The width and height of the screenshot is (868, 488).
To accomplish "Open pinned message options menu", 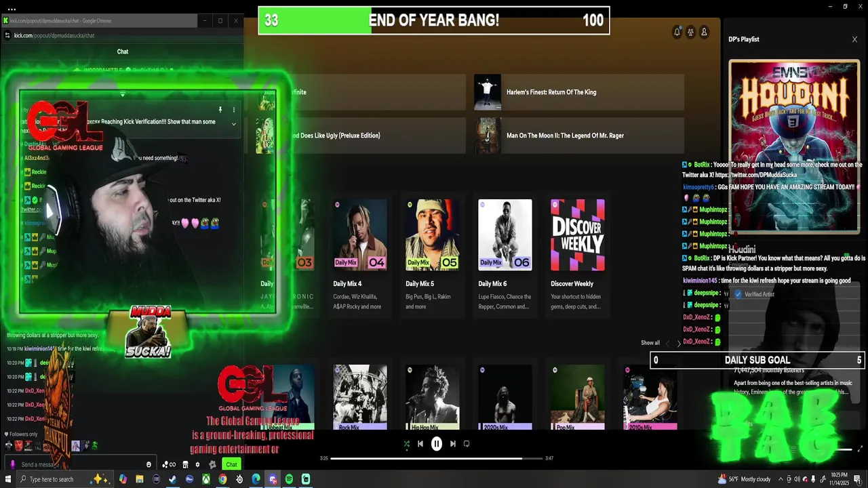I will 233,110.
